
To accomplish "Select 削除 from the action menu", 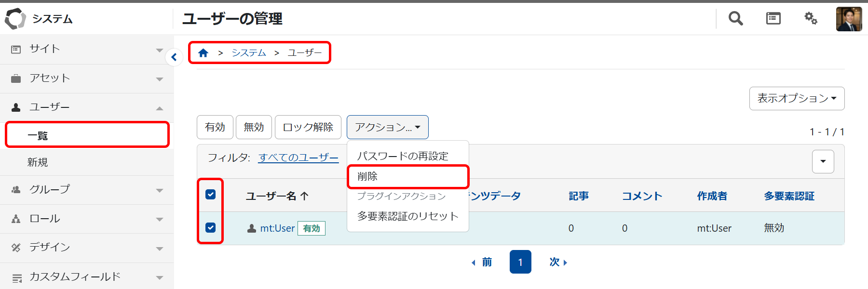I will click(407, 177).
